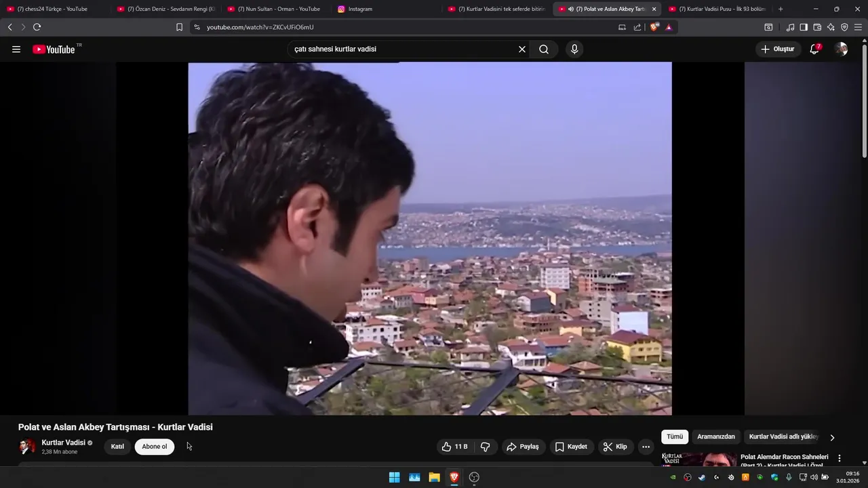Screen dimensions: 868x488
Task: Click the video player frame
Action: click(x=430, y=239)
